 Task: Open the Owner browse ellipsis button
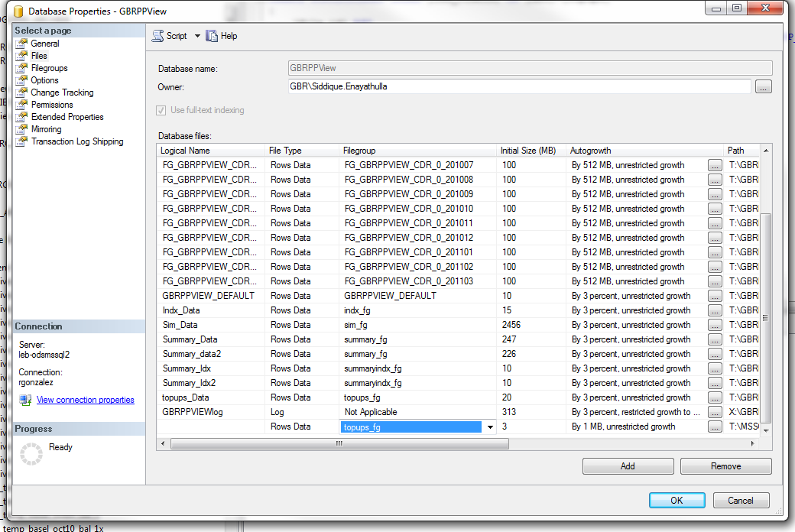point(763,86)
